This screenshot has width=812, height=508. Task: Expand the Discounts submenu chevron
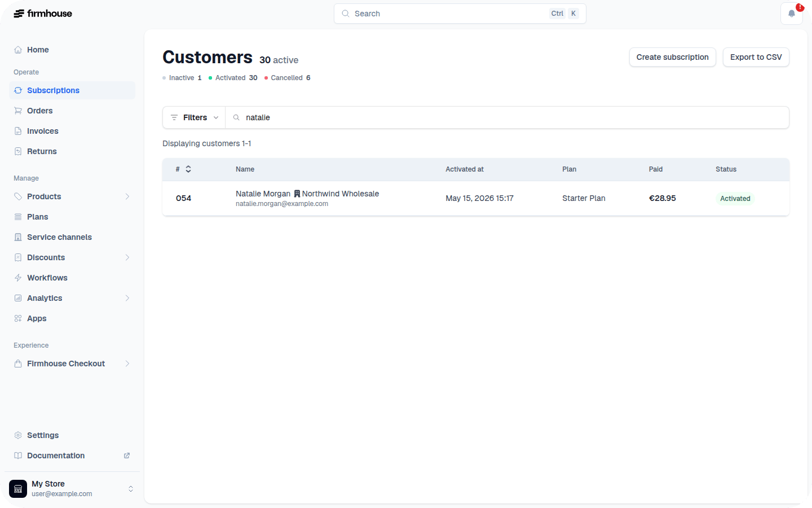point(127,257)
